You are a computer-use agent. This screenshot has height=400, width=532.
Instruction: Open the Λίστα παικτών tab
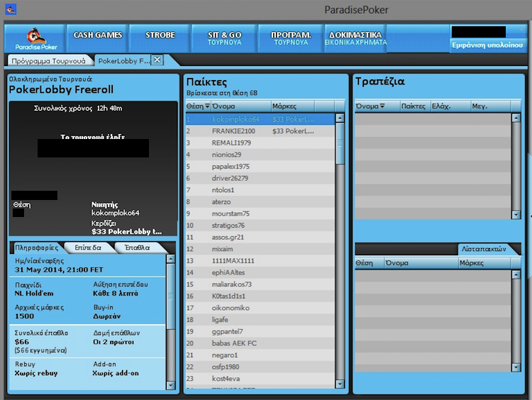pyautogui.click(x=484, y=249)
